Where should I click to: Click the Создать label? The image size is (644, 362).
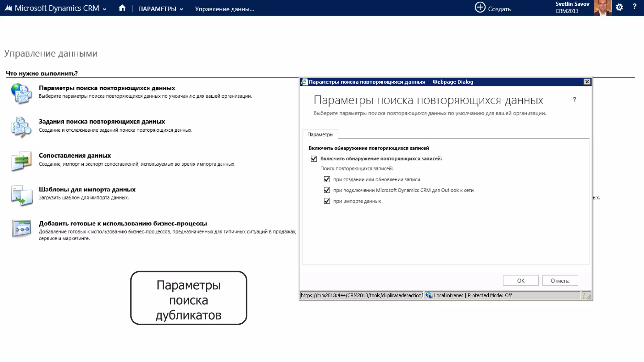[x=499, y=9]
